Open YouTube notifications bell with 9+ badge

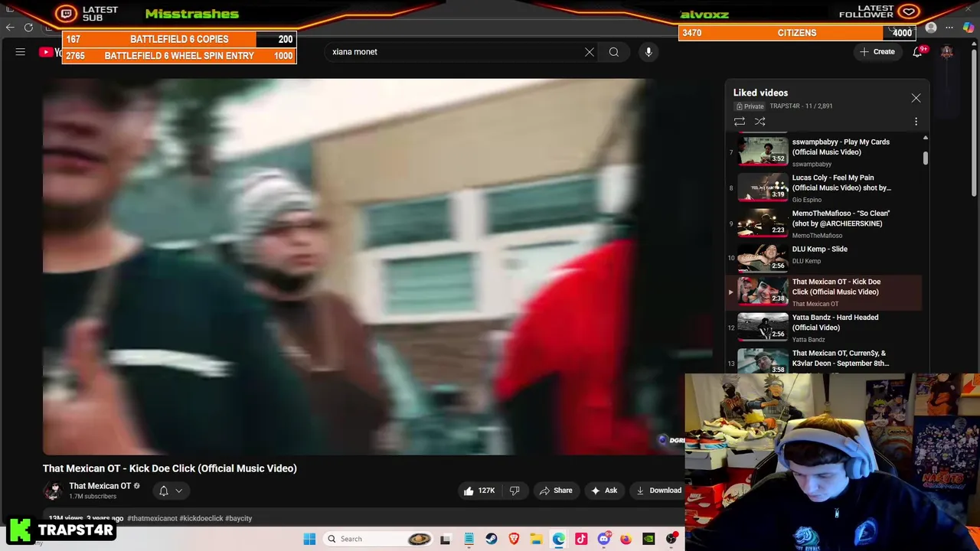(x=917, y=52)
